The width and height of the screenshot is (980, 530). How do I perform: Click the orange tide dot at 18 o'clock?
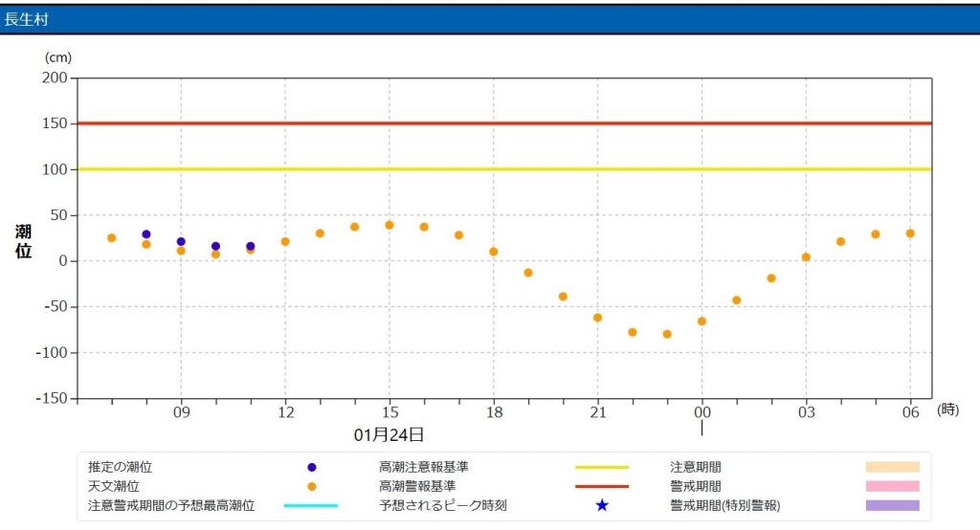pos(494,252)
